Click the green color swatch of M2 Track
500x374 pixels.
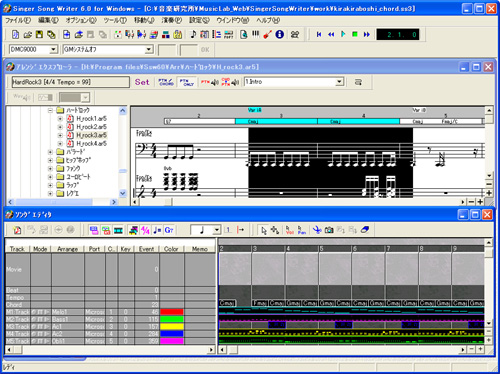coord(172,319)
